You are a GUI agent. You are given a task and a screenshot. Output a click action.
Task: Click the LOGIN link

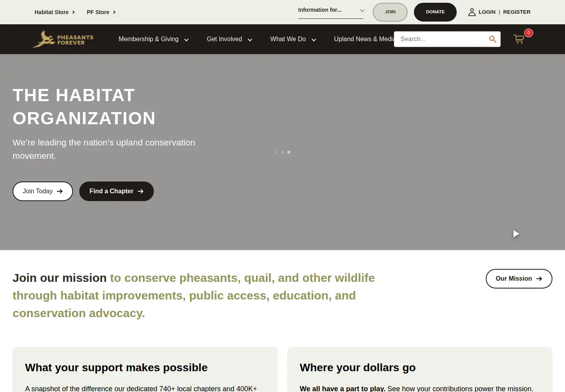(x=487, y=12)
